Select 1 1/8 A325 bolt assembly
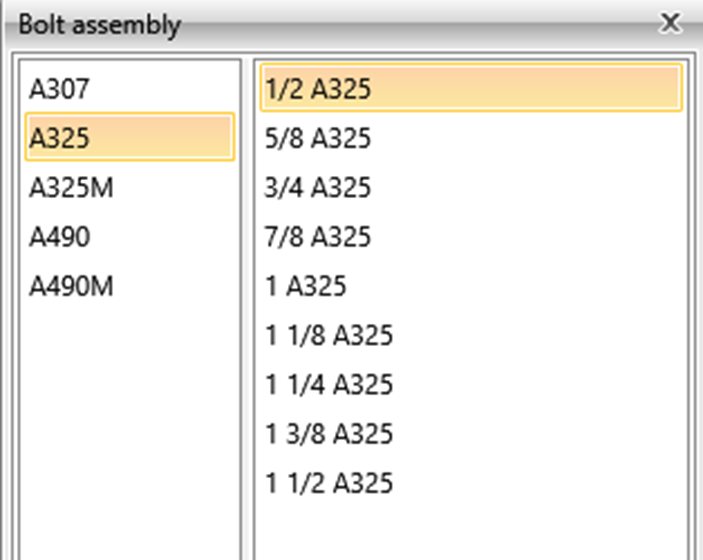Screen dimensions: 703x560 329,336
